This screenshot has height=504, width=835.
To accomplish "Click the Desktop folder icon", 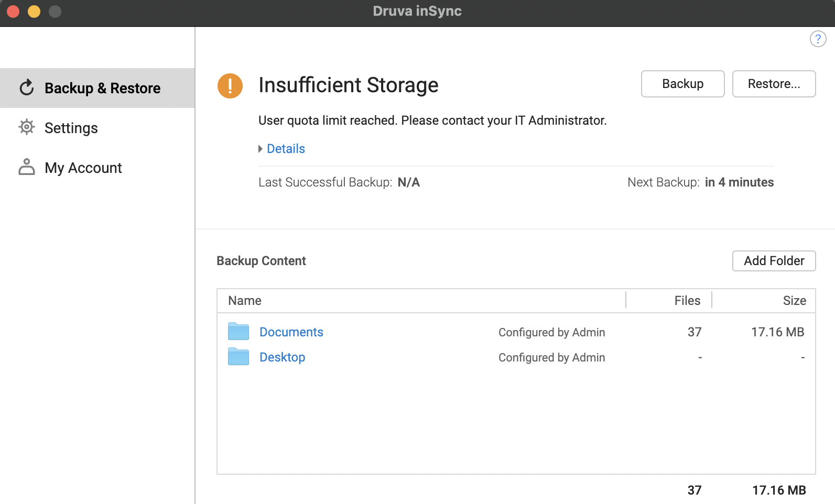I will tap(238, 357).
